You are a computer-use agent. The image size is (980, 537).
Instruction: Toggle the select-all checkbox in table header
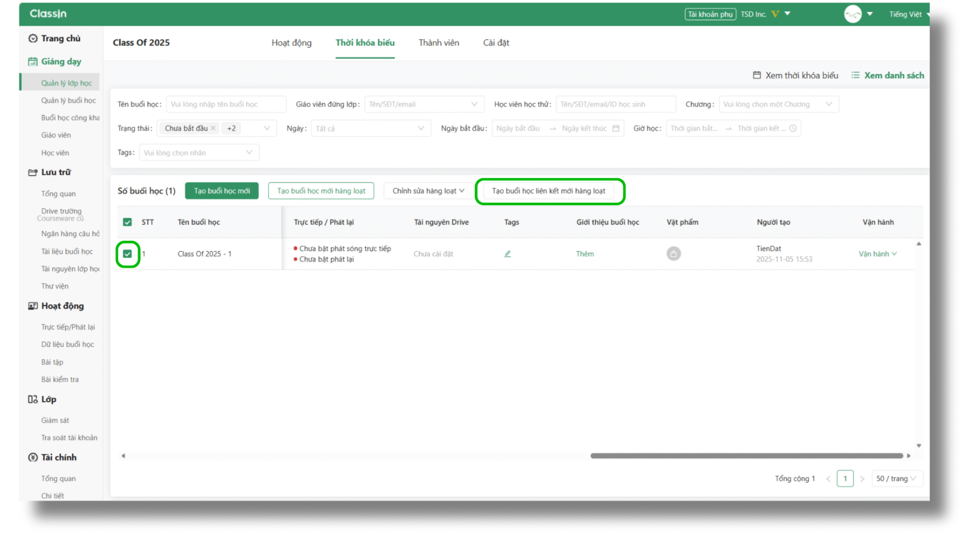pos(127,222)
